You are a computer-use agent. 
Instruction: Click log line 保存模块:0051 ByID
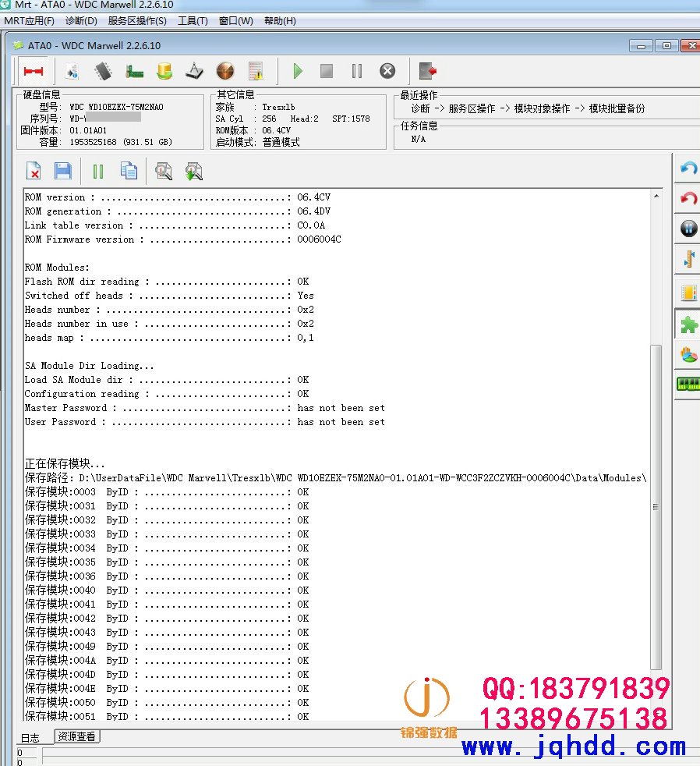167,717
